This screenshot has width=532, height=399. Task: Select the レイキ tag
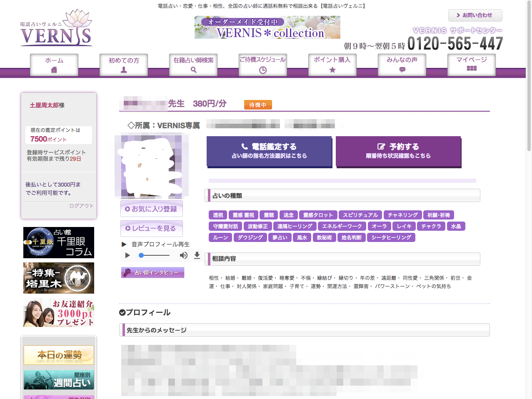point(404,226)
